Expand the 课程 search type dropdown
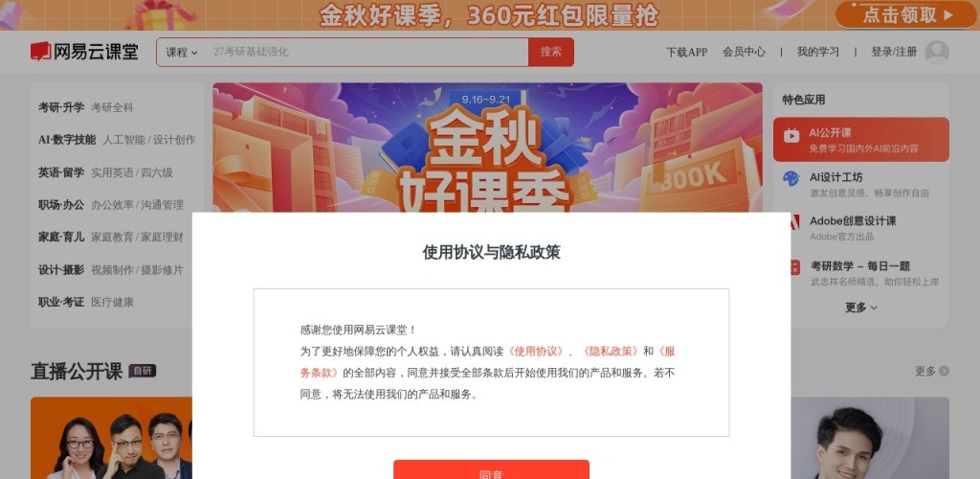 click(181, 53)
